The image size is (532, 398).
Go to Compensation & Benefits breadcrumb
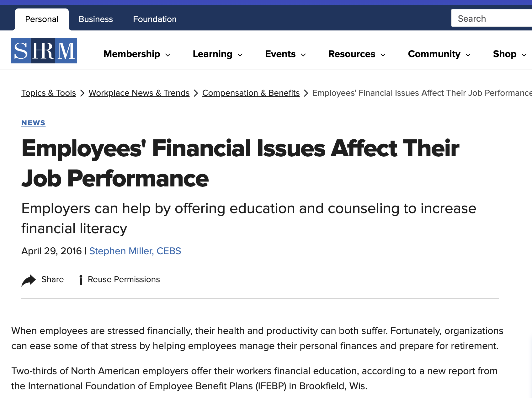pos(251,93)
